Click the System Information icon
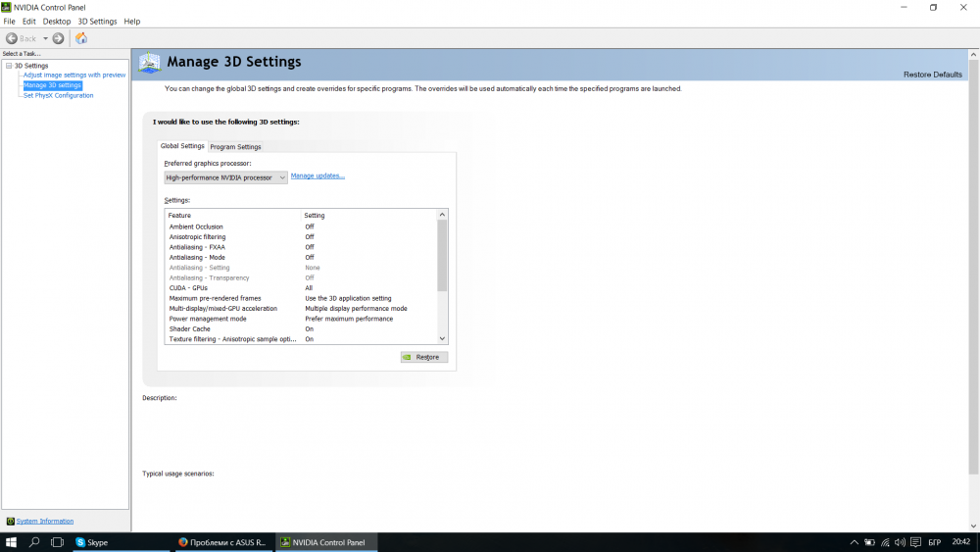The width and height of the screenshot is (980, 552). tap(10, 522)
